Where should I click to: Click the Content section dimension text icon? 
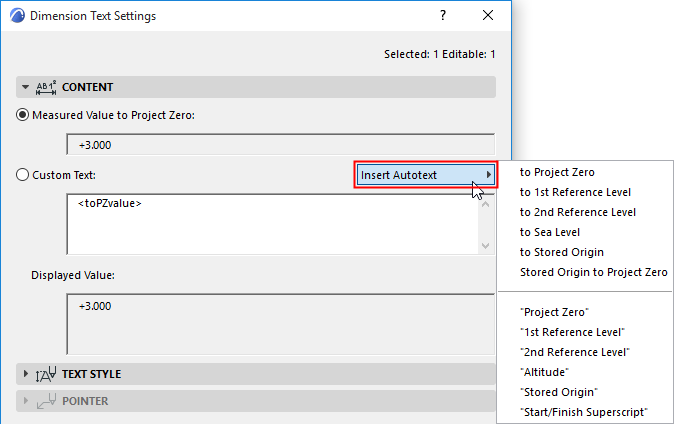[x=46, y=87]
